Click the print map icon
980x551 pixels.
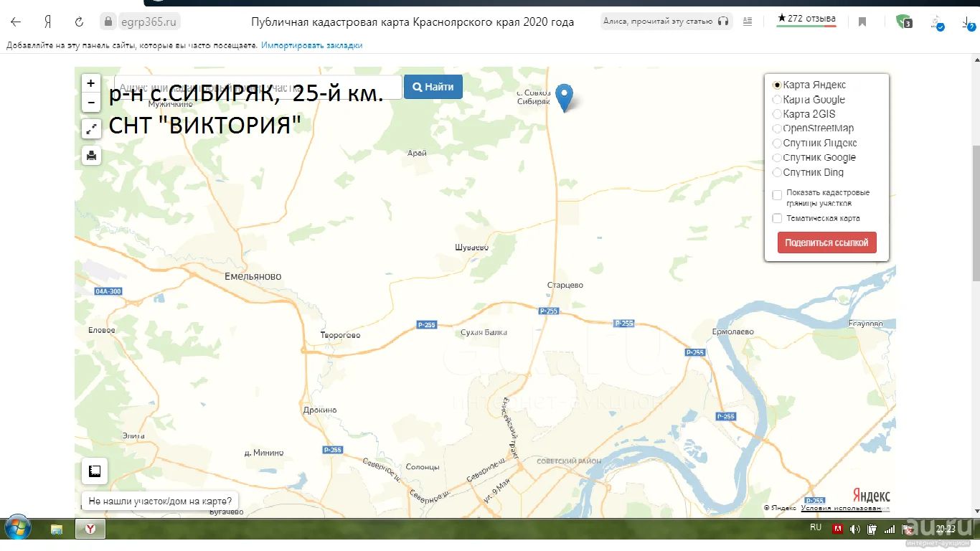click(x=91, y=155)
